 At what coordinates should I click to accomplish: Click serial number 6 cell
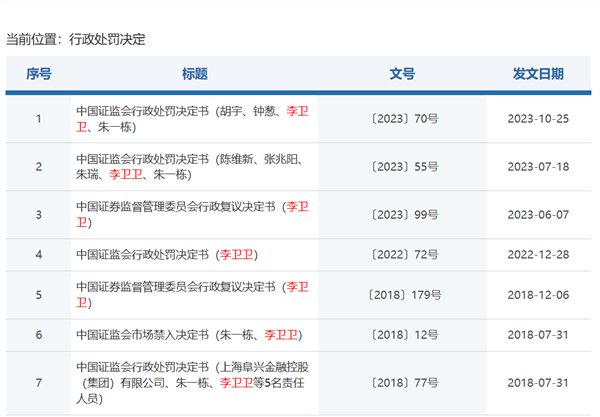[39, 335]
